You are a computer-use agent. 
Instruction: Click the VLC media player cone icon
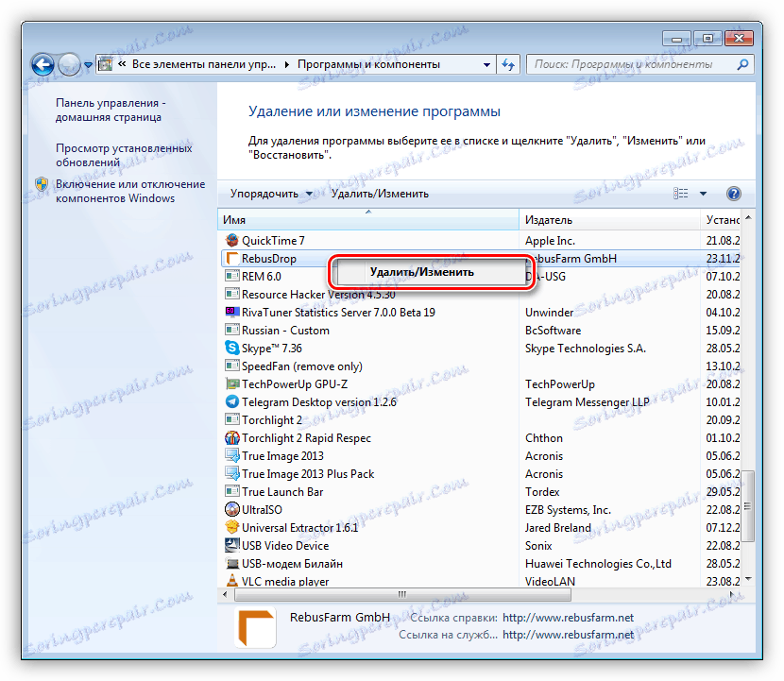232,581
